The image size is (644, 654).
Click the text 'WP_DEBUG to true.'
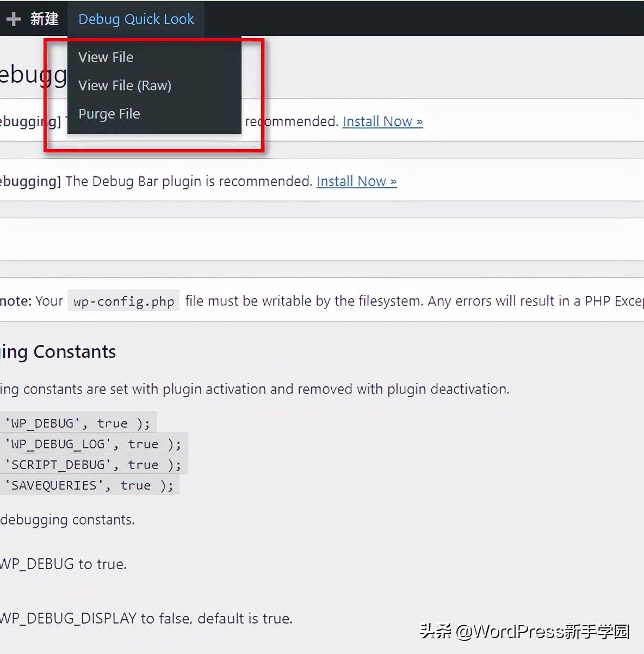pyautogui.click(x=63, y=564)
